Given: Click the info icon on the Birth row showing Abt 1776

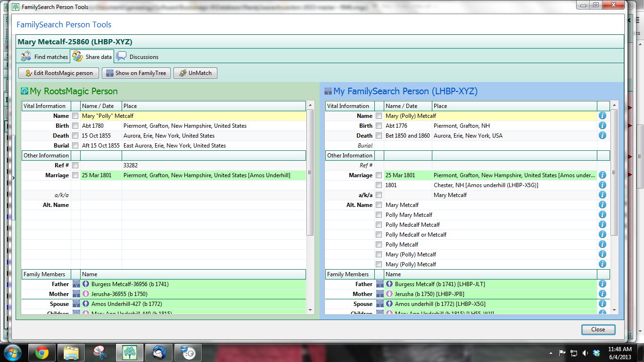Looking at the screenshot, I should [603, 125].
